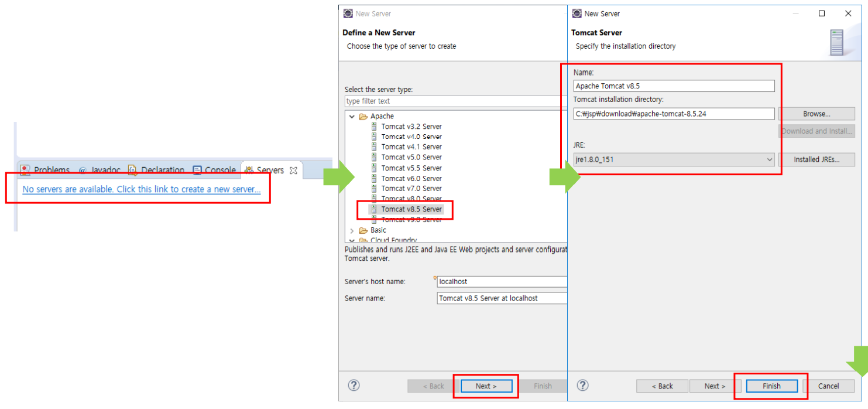Viewport: 868px width, 409px height.
Task: Select Tomcat v4.1 Server entry
Action: point(406,147)
